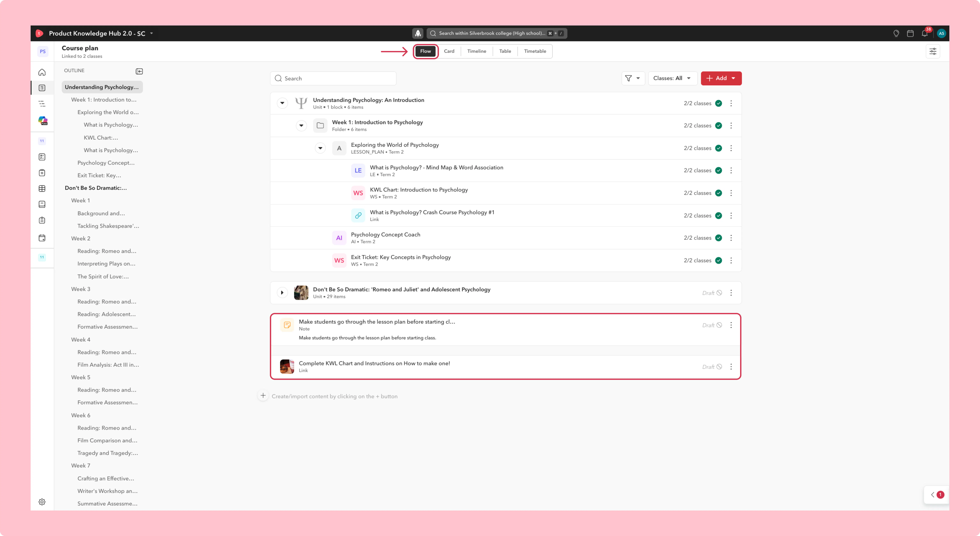Open the Classes: All dropdown
Image resolution: width=980 pixels, height=536 pixels.
click(672, 78)
